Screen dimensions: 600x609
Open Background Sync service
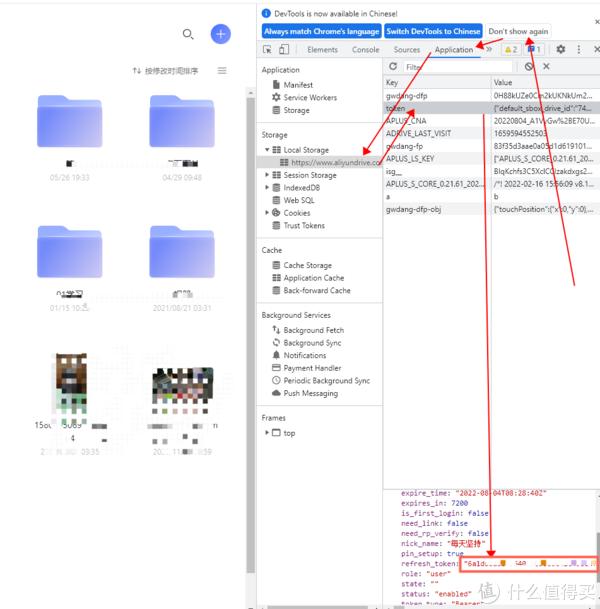pyautogui.click(x=312, y=343)
